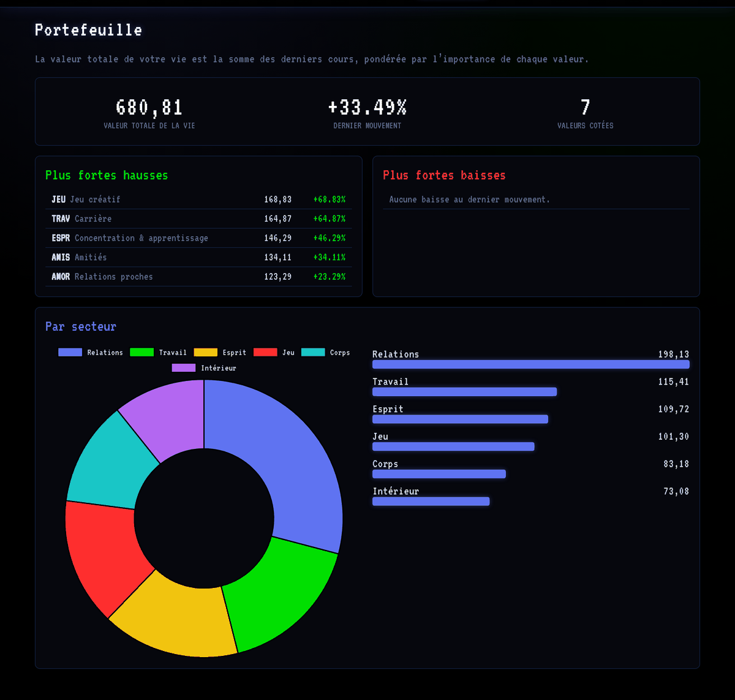Click the Aucune baisse au dernier mouvement message
735x700 pixels.
[470, 200]
